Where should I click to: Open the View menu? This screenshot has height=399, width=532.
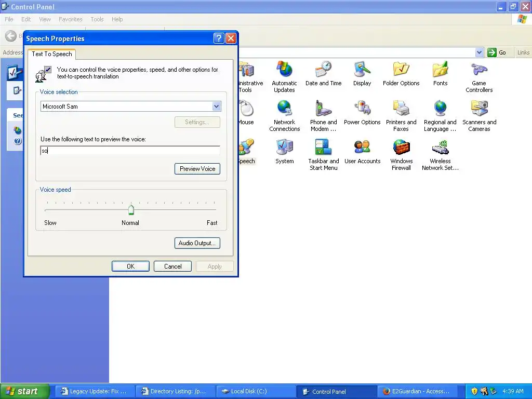click(x=45, y=19)
